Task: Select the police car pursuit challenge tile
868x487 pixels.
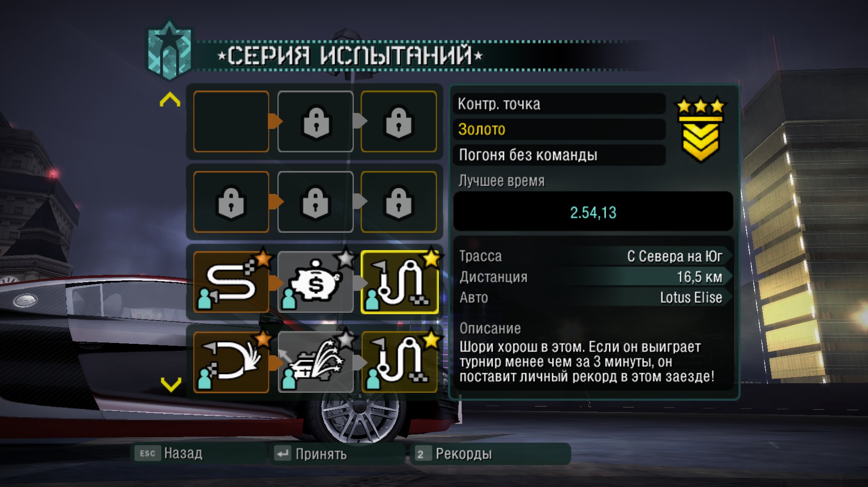Action: pos(315,362)
